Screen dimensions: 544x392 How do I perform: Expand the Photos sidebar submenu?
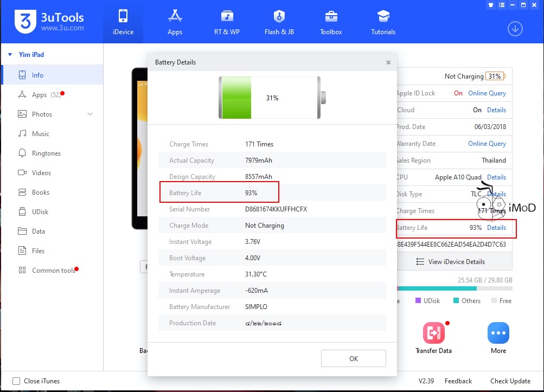[90, 114]
